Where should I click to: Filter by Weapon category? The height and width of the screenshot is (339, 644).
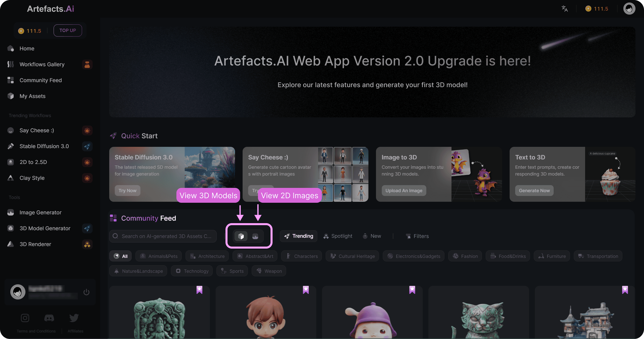click(x=269, y=271)
